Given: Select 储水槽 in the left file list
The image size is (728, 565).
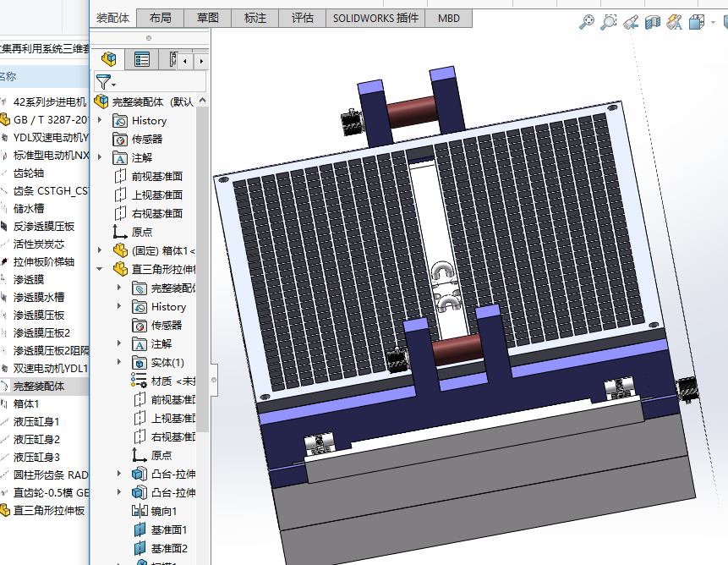Looking at the screenshot, I should point(29,208).
